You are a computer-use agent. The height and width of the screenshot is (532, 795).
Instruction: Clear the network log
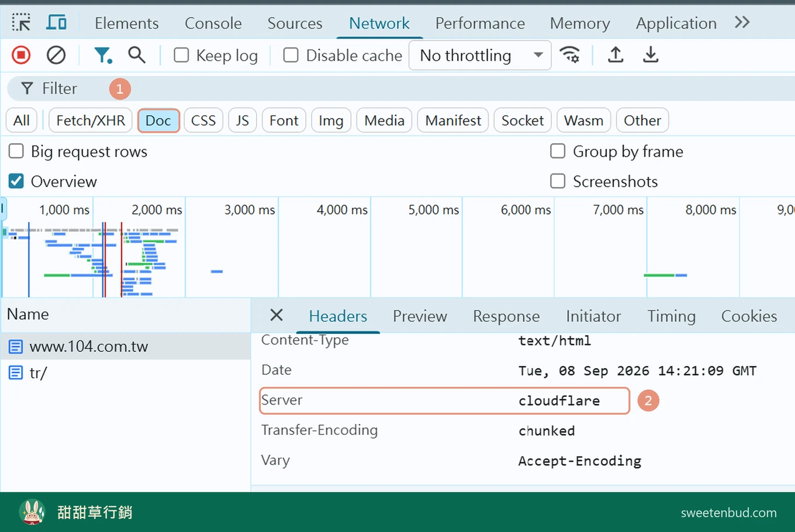click(56, 55)
